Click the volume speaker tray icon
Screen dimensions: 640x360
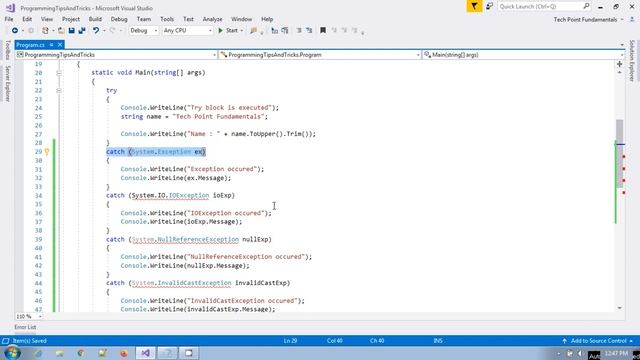coord(580,353)
